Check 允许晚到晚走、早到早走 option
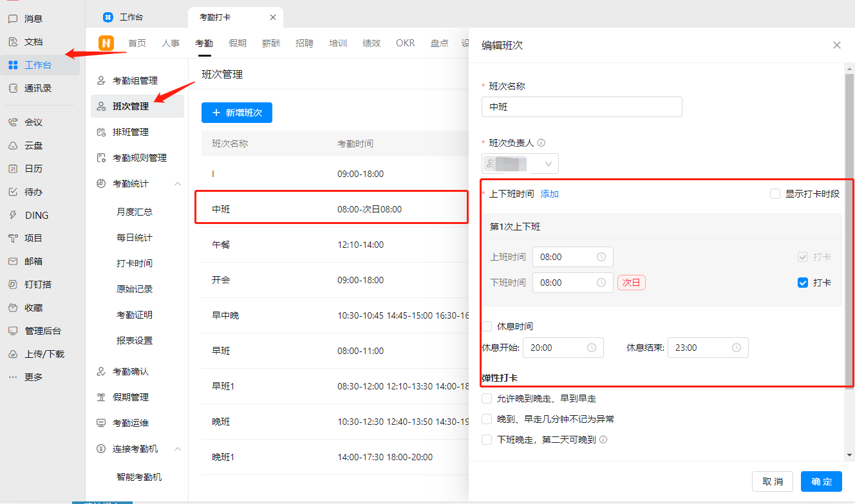Image resolution: width=855 pixels, height=504 pixels. [x=487, y=398]
